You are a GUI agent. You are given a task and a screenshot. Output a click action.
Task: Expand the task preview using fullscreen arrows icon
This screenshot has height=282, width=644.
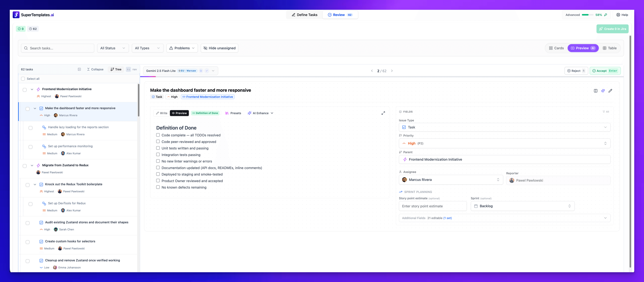pyautogui.click(x=383, y=113)
